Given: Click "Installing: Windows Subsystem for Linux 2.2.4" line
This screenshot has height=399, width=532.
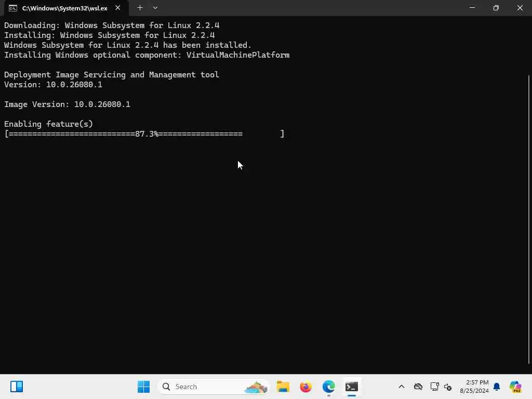Looking at the screenshot, I should coord(109,35).
